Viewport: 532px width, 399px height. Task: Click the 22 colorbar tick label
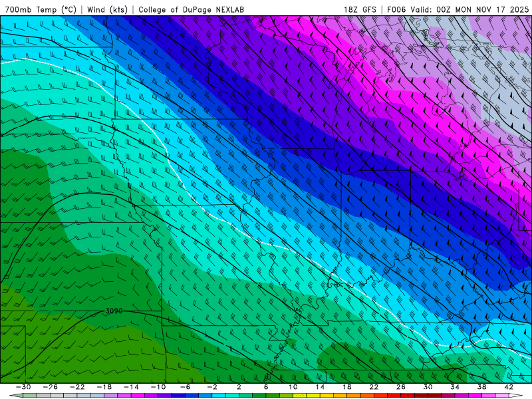point(374,387)
